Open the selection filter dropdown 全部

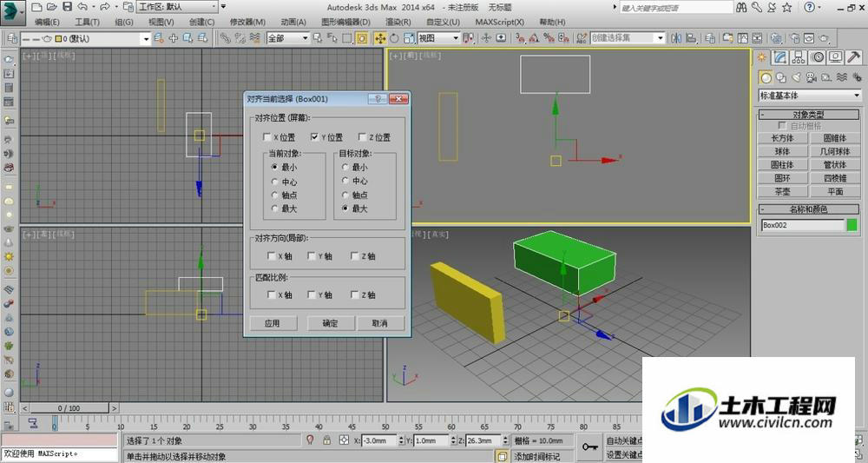pyautogui.click(x=288, y=38)
